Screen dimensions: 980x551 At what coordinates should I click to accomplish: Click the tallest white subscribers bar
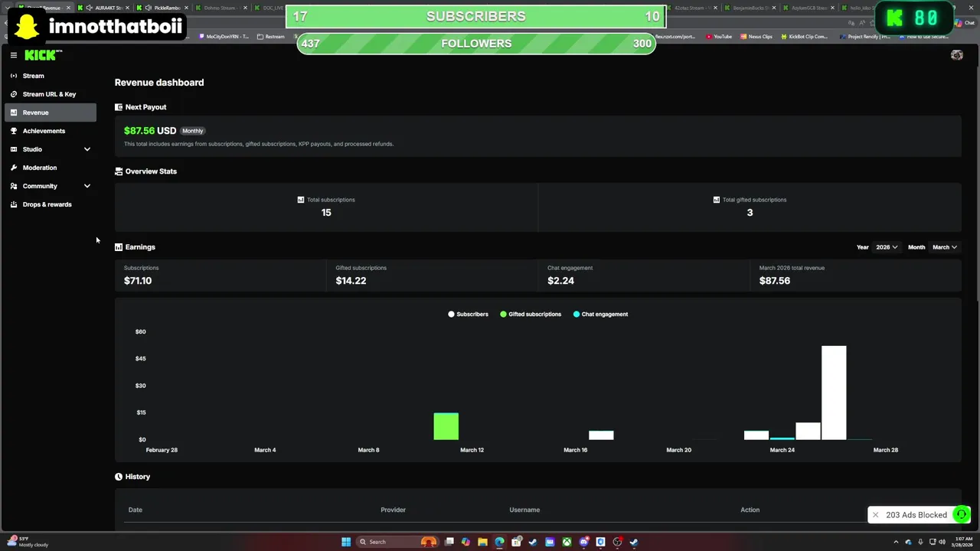tap(834, 393)
